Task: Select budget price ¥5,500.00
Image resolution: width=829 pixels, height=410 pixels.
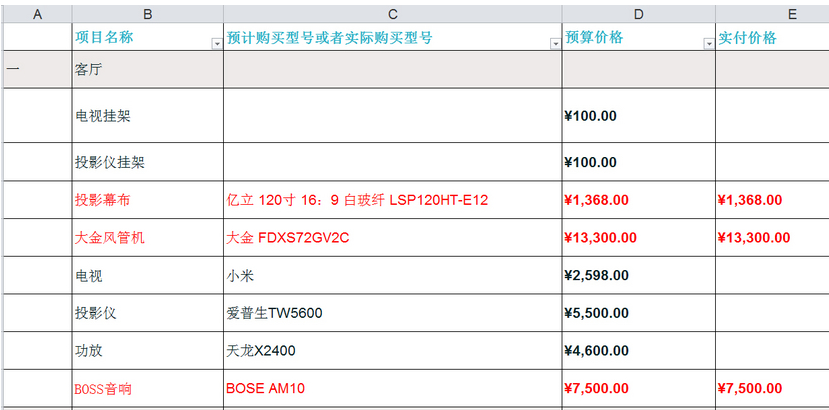Action: 639,313
